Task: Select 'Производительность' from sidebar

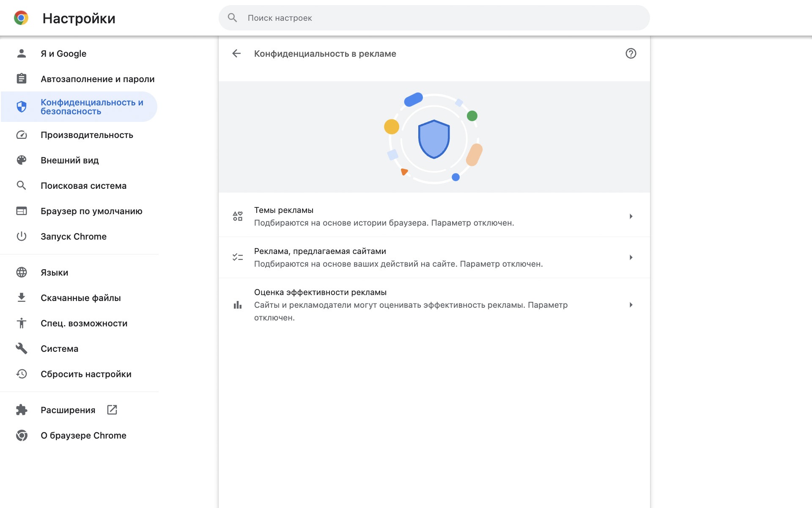Action: (87, 135)
